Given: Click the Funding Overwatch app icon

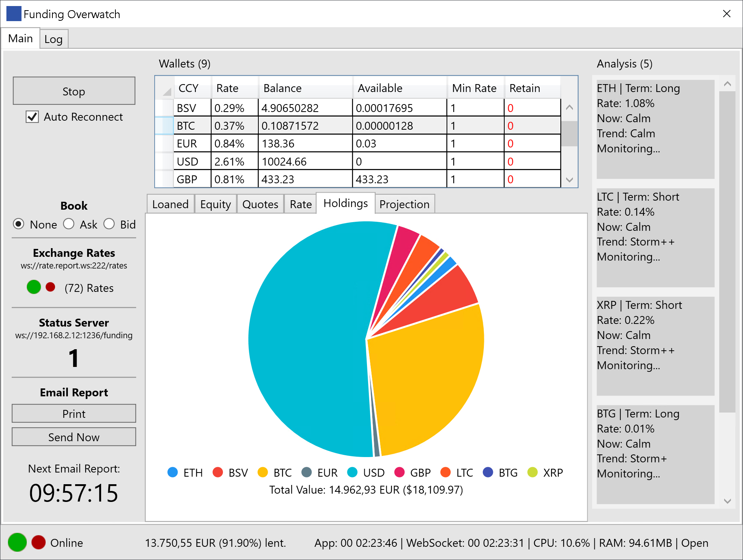Looking at the screenshot, I should pos(14,14).
